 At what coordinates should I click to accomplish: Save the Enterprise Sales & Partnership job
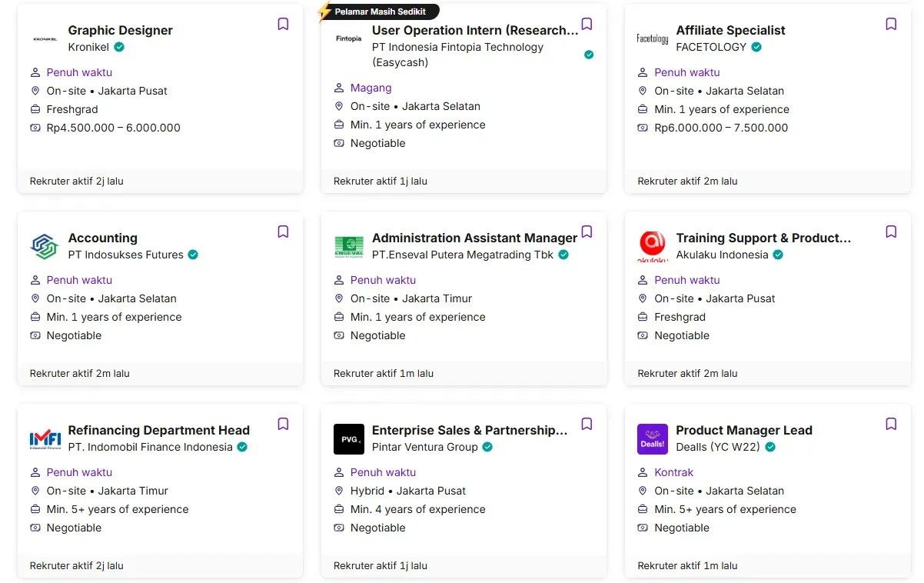coord(587,425)
